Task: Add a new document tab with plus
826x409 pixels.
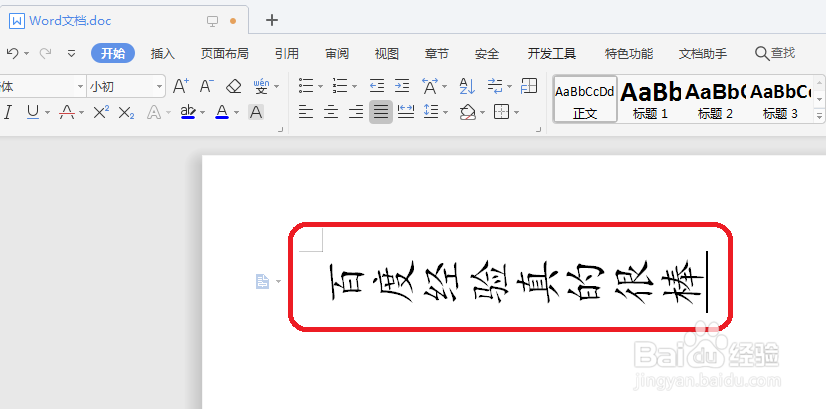Action: pyautogui.click(x=271, y=20)
